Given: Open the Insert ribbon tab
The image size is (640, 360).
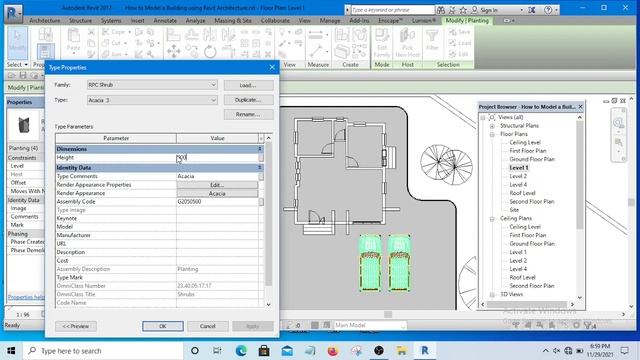Looking at the screenshot, I should pyautogui.click(x=138, y=20).
